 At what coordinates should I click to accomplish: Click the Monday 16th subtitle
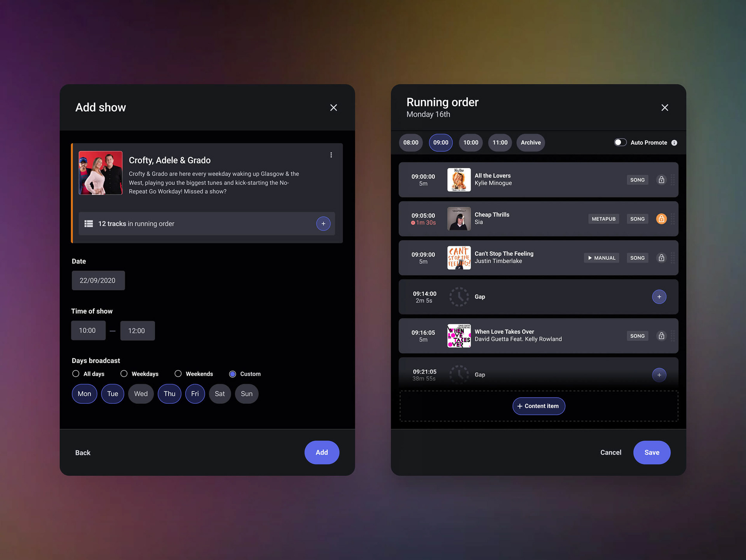pos(428,114)
